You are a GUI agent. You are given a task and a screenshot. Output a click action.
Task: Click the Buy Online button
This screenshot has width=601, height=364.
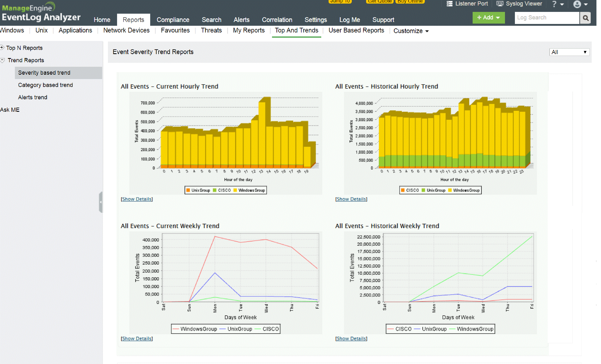pos(410,1)
